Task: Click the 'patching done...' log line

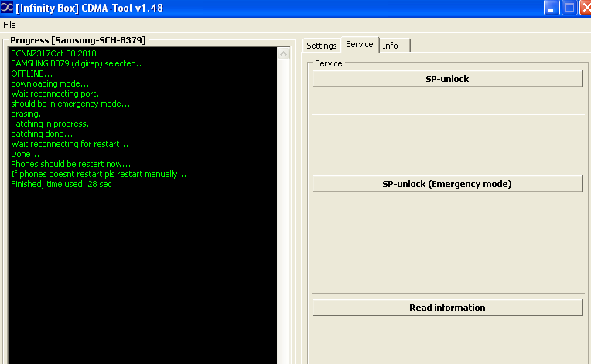Action: [x=42, y=134]
